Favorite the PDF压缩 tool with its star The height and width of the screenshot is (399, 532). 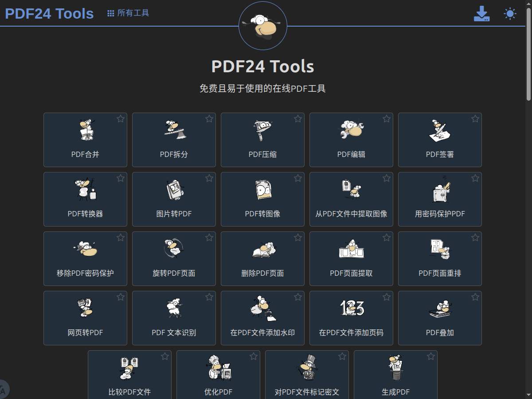click(x=297, y=118)
